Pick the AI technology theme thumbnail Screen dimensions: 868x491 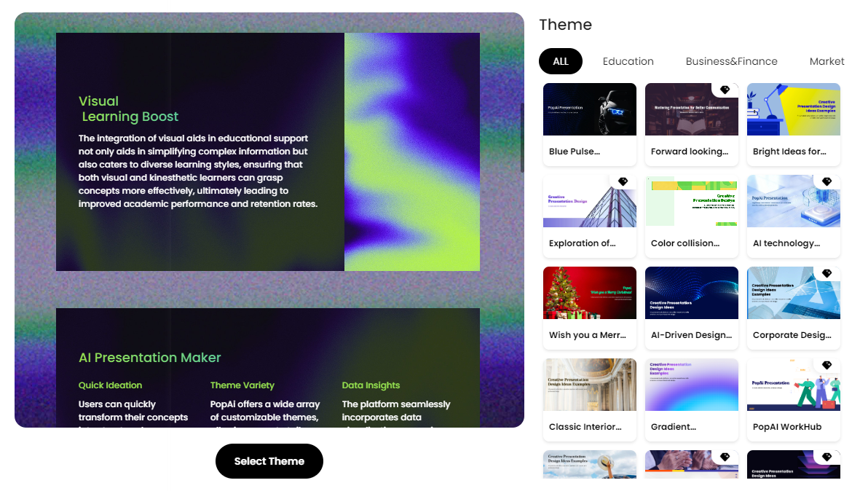coord(793,201)
